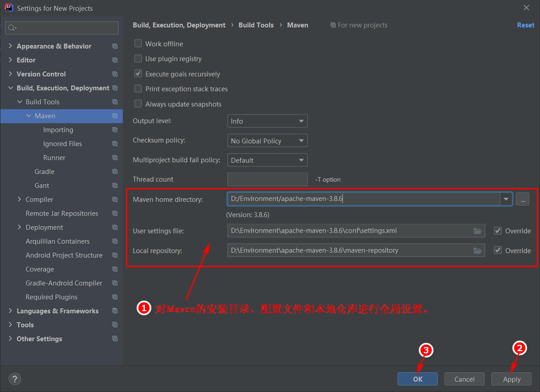The height and width of the screenshot is (392, 540).
Task: Open the Gradle settings page
Action: [x=45, y=172]
